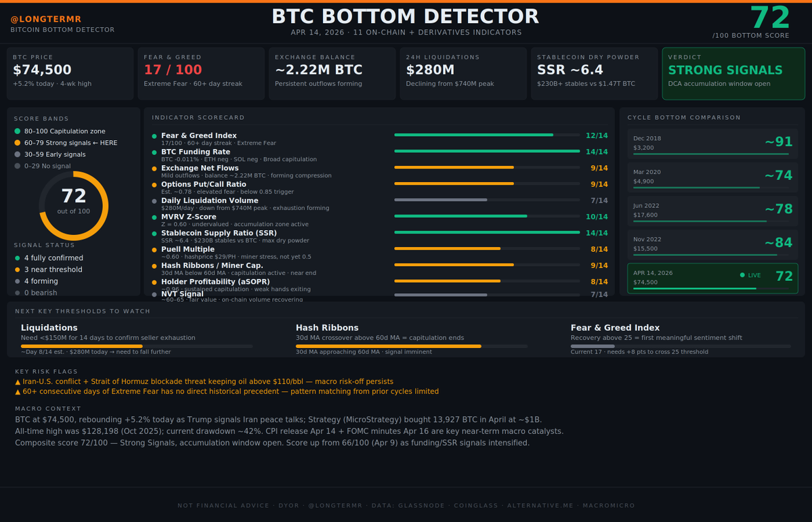Click the green LIVE indicator dot

point(742,275)
